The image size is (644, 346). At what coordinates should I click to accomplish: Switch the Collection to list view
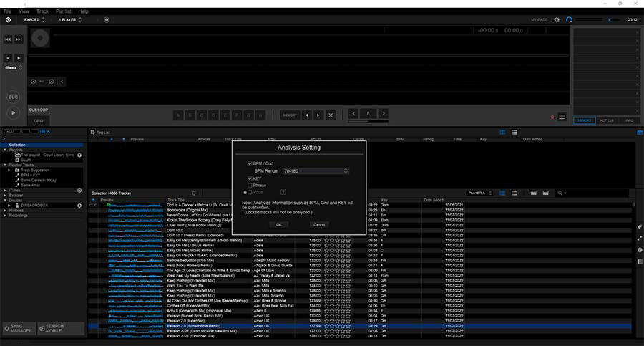(514, 193)
